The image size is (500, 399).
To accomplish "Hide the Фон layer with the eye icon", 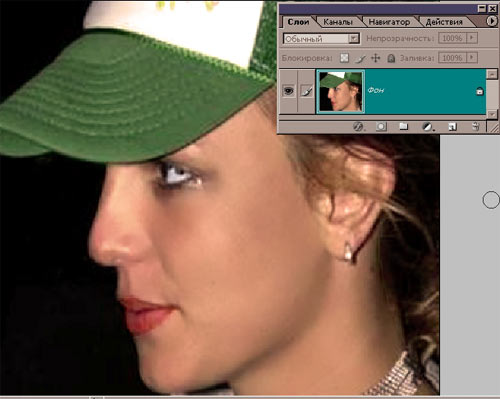I will (x=288, y=91).
